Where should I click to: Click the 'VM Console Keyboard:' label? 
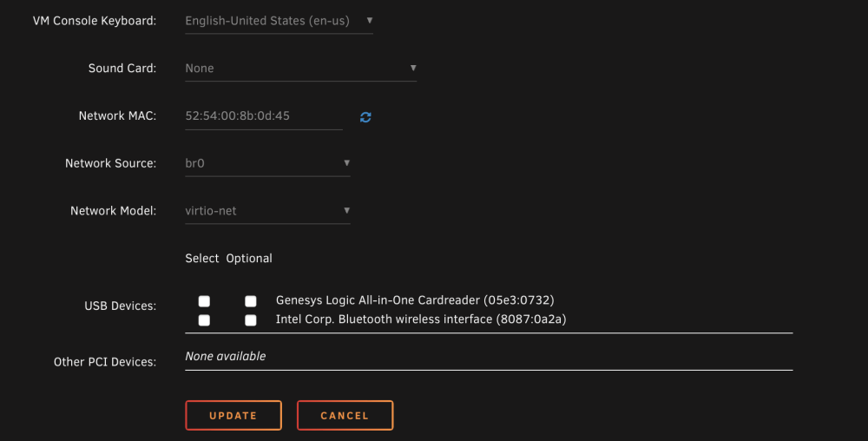[95, 21]
